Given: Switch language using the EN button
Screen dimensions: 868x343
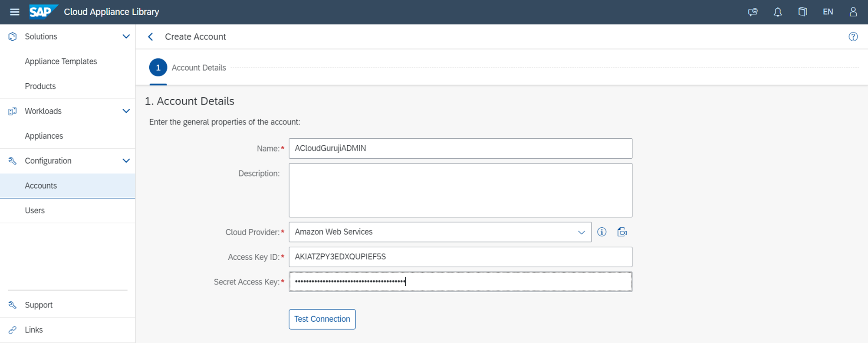Looking at the screenshot, I should pos(828,12).
